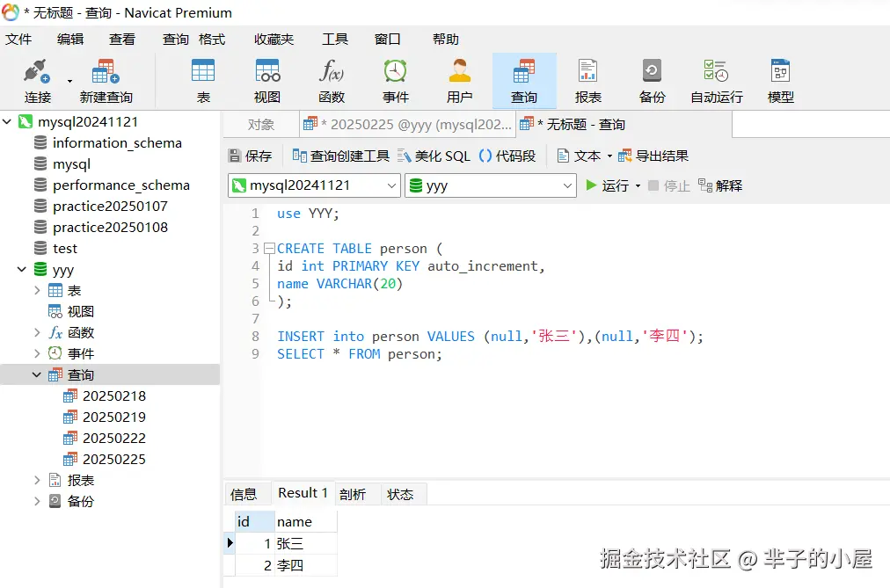Open the 运行 dropdown arrow
Viewport: 890px width, 588px height.
click(x=638, y=186)
